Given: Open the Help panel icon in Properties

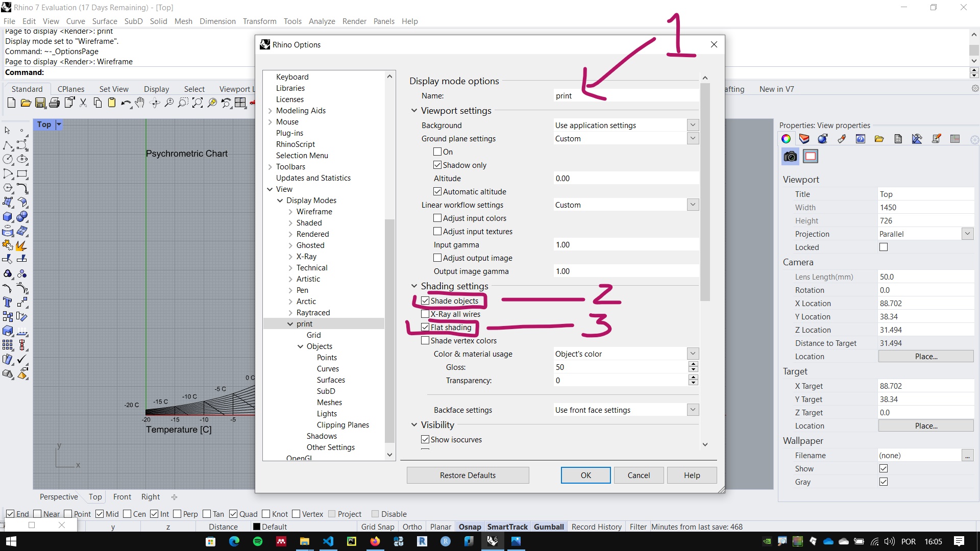Looking at the screenshot, I should [x=861, y=139].
